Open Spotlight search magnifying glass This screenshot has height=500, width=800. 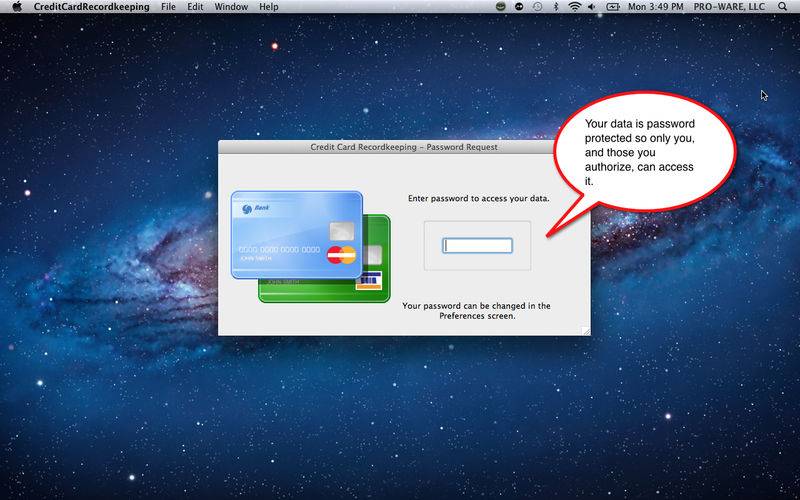coord(783,7)
